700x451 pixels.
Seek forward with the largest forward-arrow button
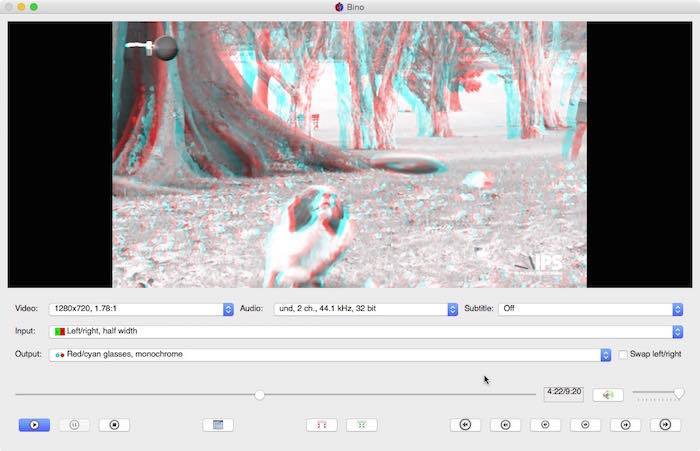point(665,425)
